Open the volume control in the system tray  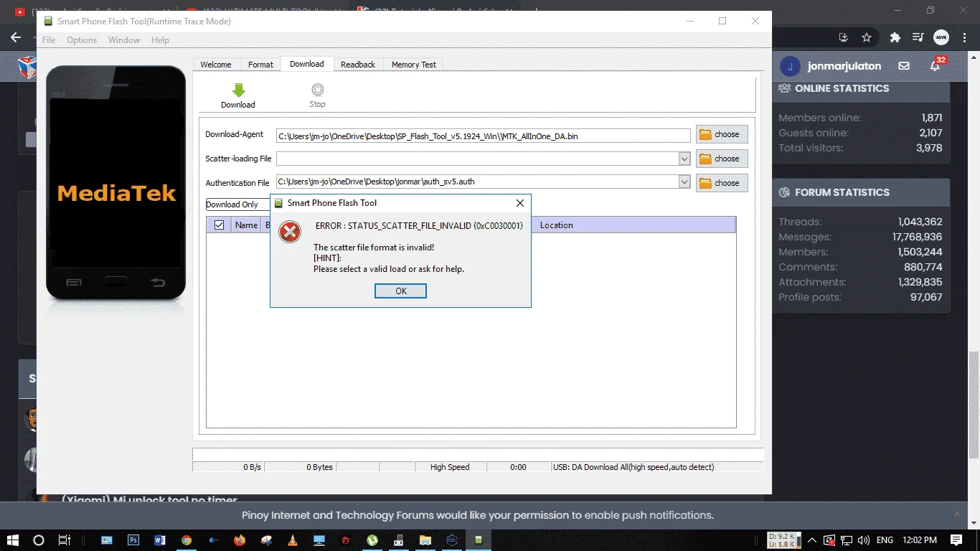coord(863,540)
